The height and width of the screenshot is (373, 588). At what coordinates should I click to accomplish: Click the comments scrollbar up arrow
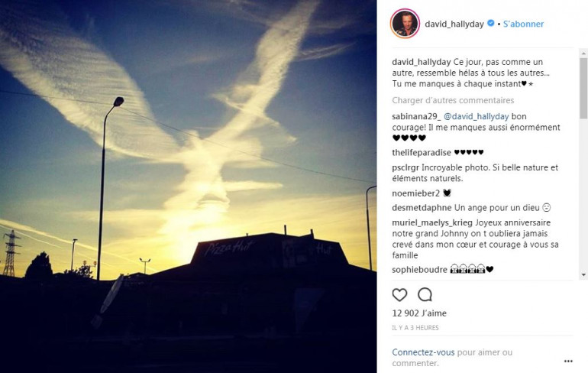pos(583,54)
